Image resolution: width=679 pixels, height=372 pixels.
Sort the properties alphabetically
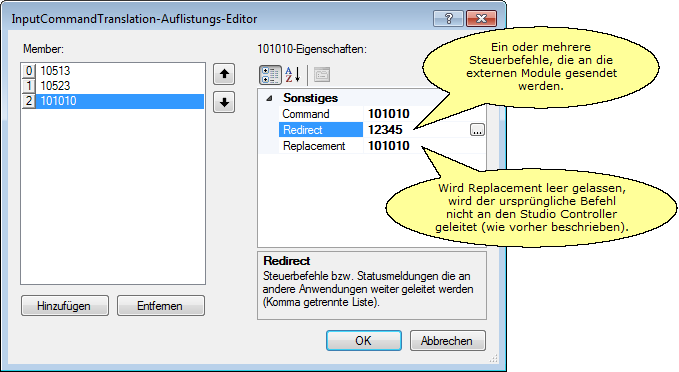[293, 75]
